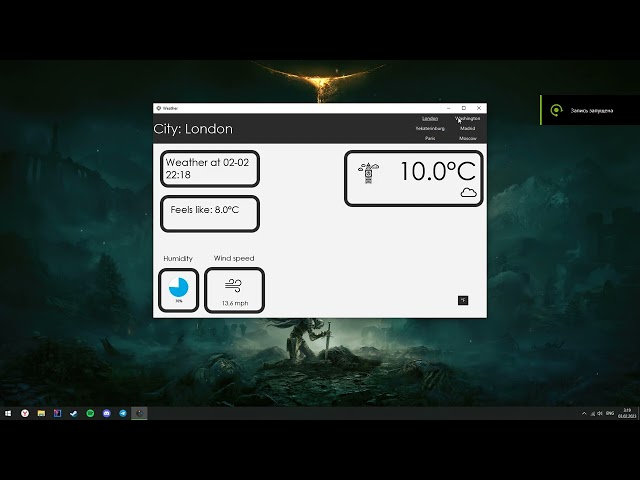This screenshot has height=480, width=640.
Task: Open Telegram from the taskbar
Action: [123, 413]
